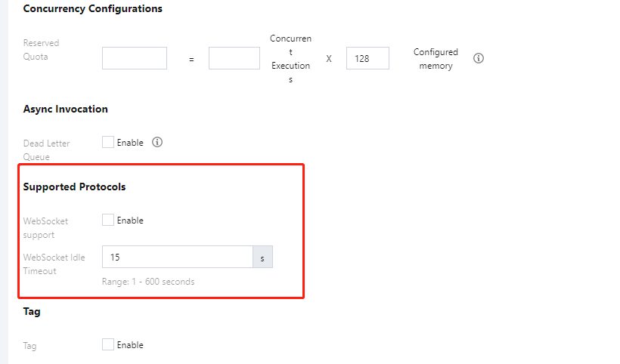
Task: Tick the WebSocket support Enable checkbox
Action: tap(108, 221)
